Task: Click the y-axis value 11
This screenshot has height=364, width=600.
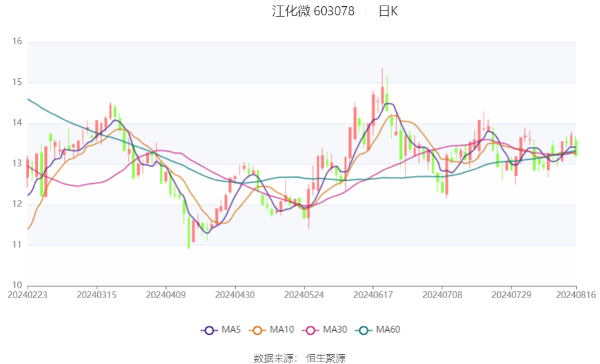Action: click(x=17, y=244)
